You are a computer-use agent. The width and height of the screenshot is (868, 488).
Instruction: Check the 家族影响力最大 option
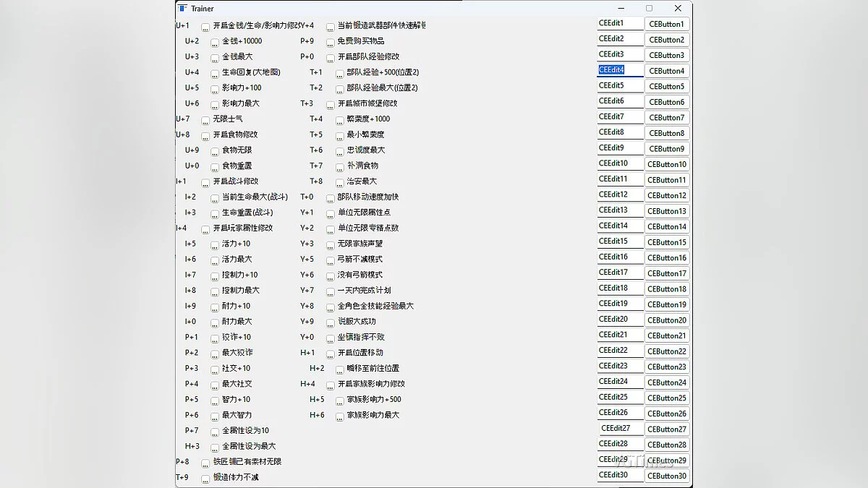click(x=340, y=416)
